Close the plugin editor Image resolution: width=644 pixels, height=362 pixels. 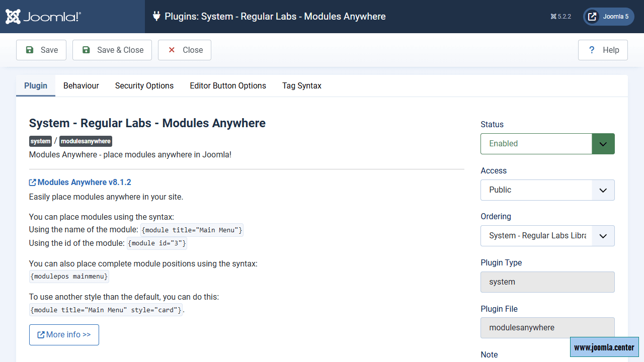coord(185,50)
